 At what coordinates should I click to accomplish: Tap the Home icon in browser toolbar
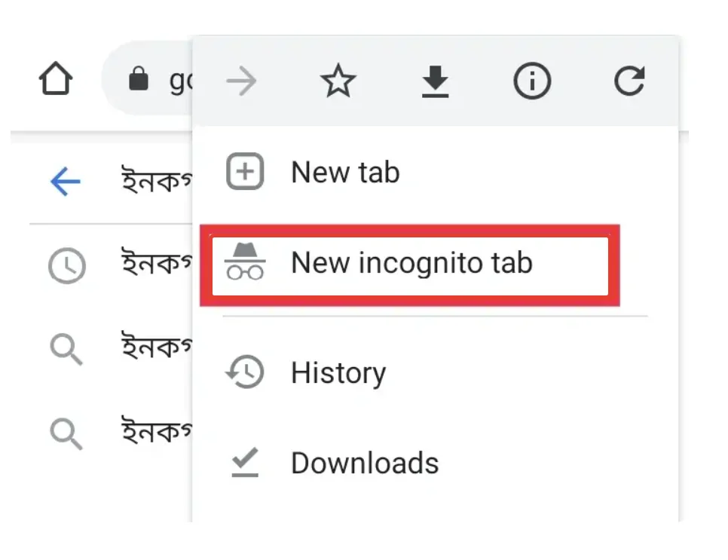(56, 78)
